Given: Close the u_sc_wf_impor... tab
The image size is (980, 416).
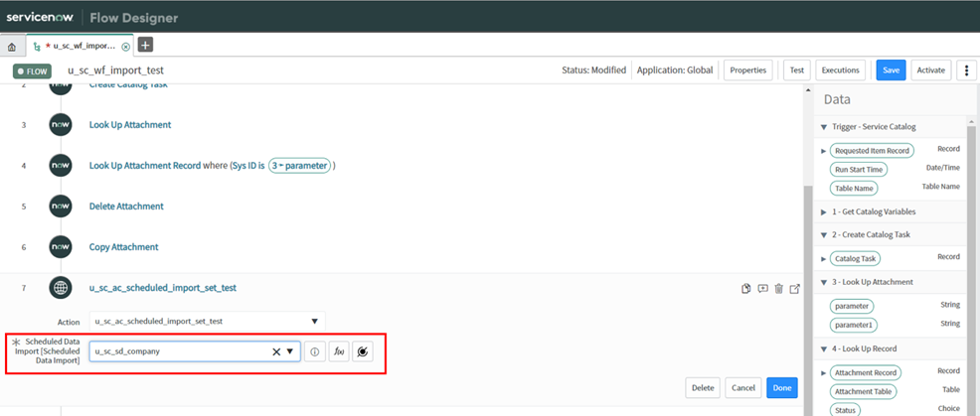Looking at the screenshot, I should click(x=125, y=47).
